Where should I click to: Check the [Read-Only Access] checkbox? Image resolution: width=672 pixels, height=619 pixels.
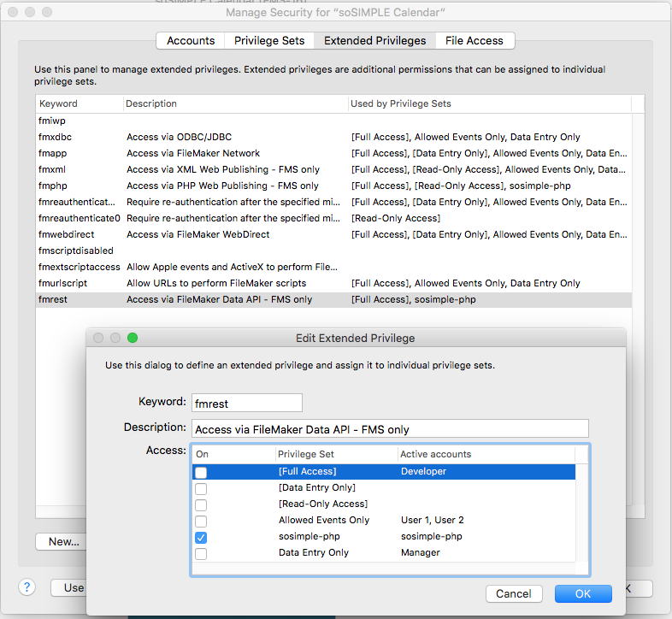[x=201, y=504]
